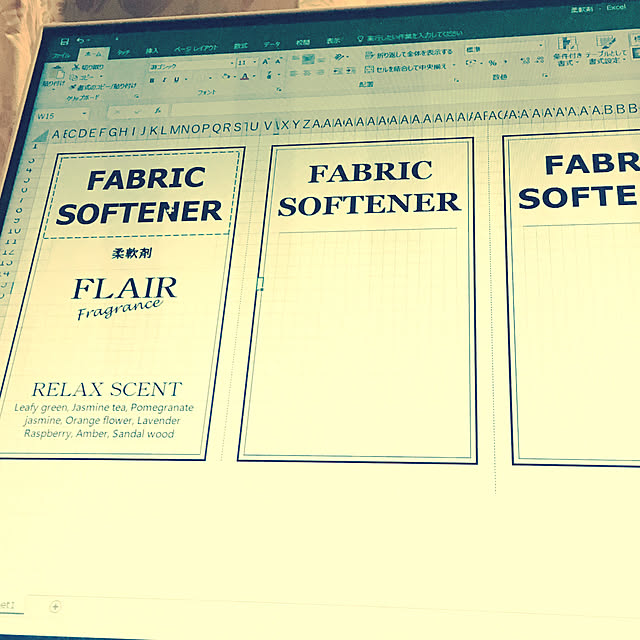Undo the last action in the title bar
The image size is (640, 640).
pyautogui.click(x=80, y=40)
